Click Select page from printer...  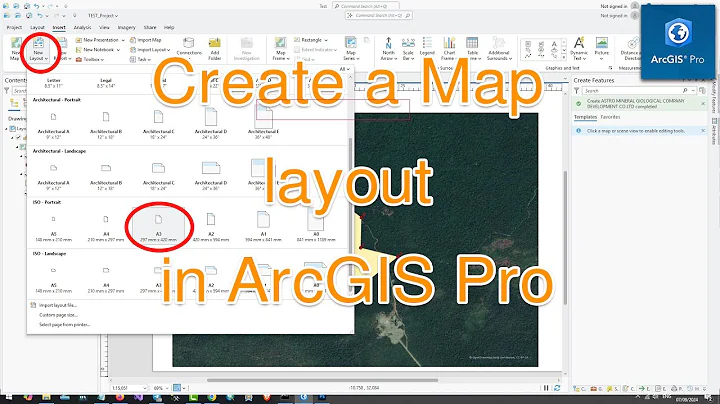pyautogui.click(x=64, y=325)
